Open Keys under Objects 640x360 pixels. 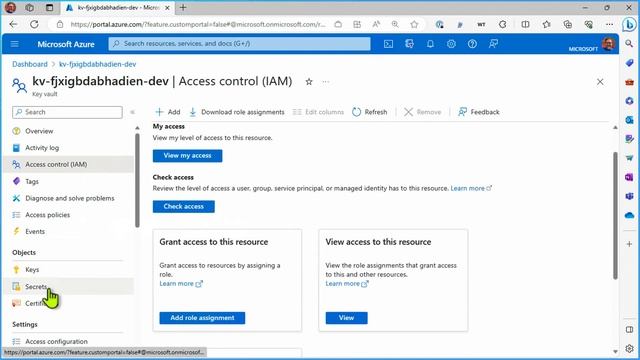coord(32,269)
